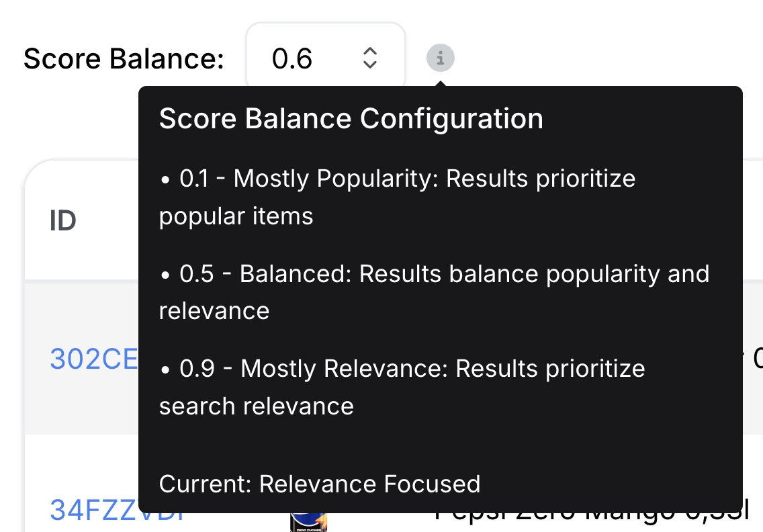
Task: Click the "popular items" line in the tooltip
Action: pyautogui.click(x=236, y=216)
